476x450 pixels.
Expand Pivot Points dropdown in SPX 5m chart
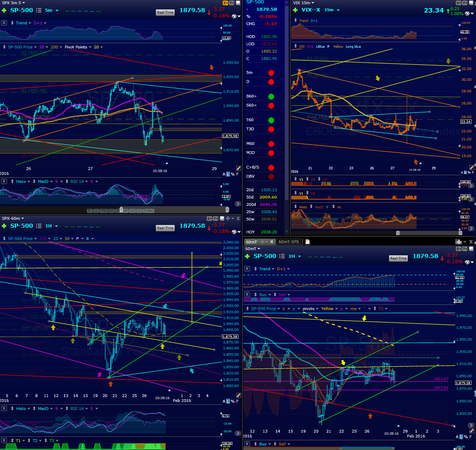pyautogui.click(x=90, y=47)
